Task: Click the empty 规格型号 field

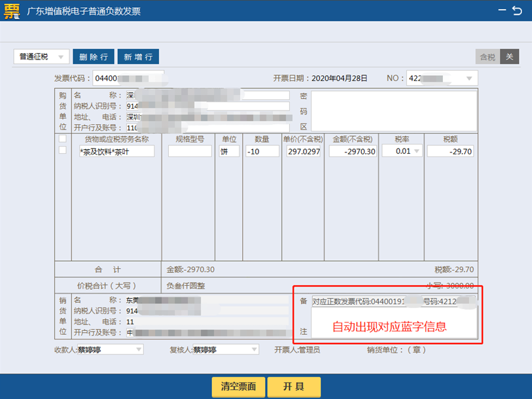Action: point(190,151)
